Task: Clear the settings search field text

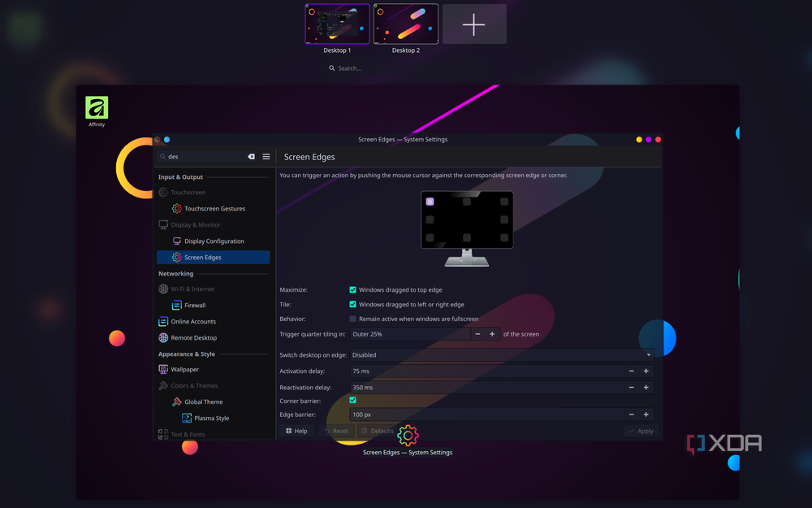Action: 251,157
